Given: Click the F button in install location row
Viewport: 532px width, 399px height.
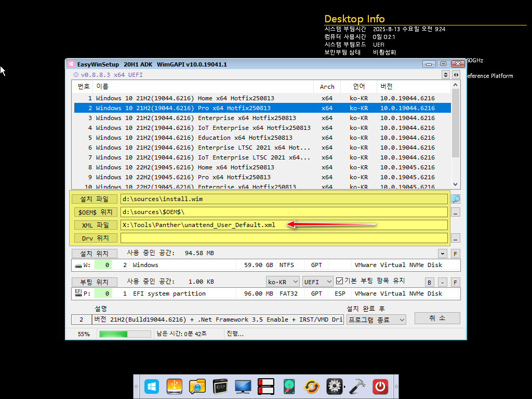Looking at the screenshot, I should pos(455,254).
